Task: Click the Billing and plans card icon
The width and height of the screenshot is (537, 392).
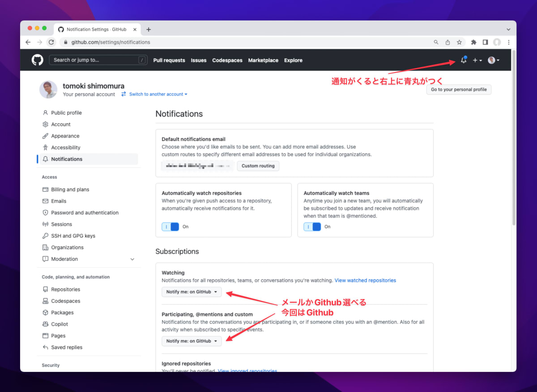Action: [x=45, y=189]
